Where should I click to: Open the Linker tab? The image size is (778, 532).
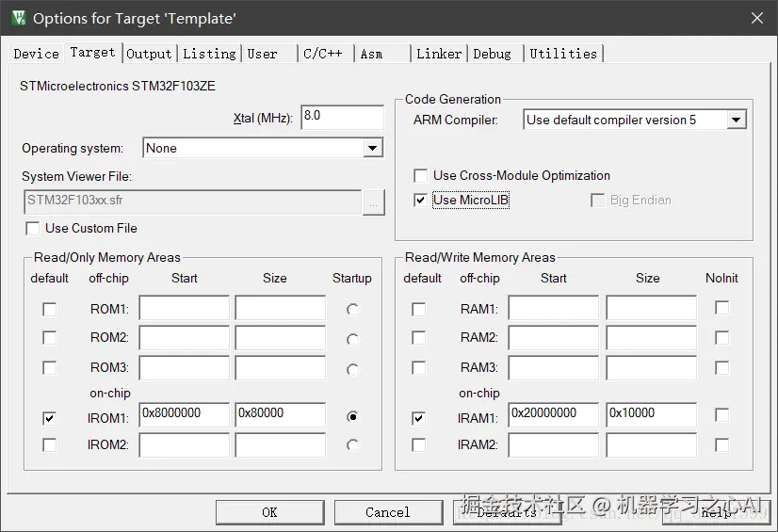439,54
